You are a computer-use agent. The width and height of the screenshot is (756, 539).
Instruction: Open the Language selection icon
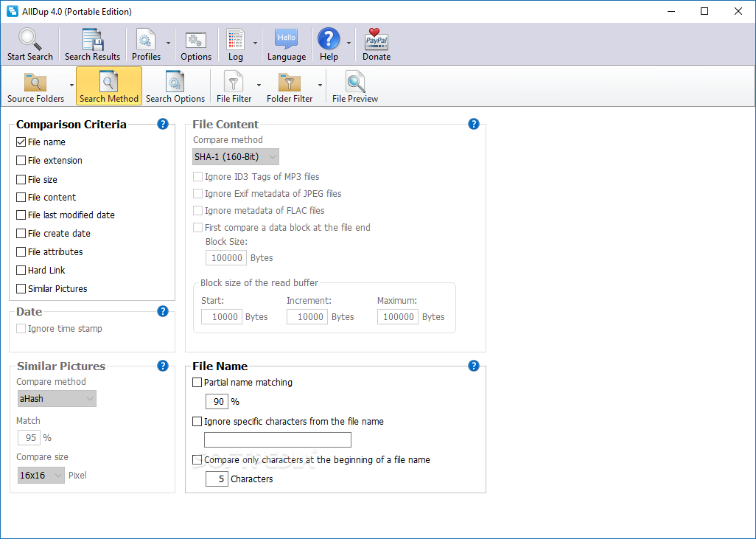[287, 39]
